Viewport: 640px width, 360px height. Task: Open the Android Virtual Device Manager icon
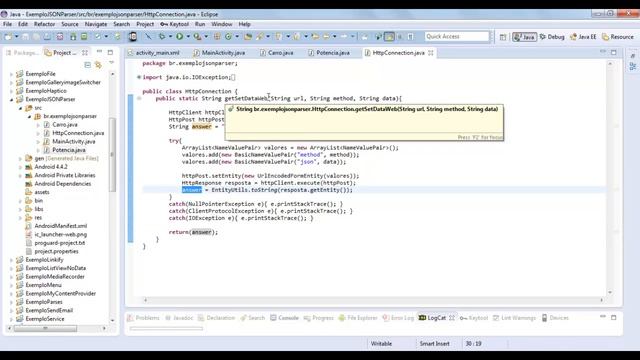(x=84, y=37)
